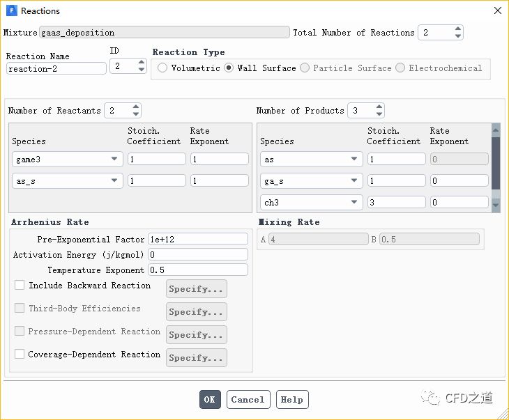Increase Total Number of Reactions stepper
This screenshot has height=420, width=509.
457,29
